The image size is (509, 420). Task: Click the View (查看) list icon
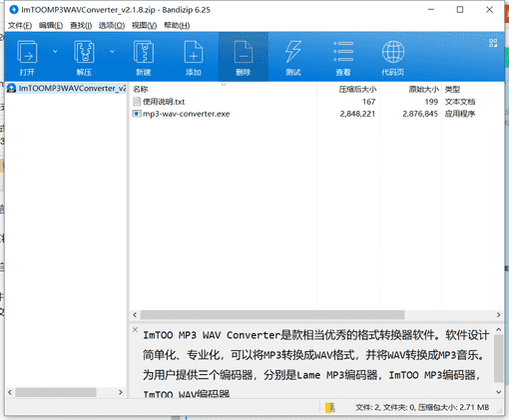pos(343,52)
